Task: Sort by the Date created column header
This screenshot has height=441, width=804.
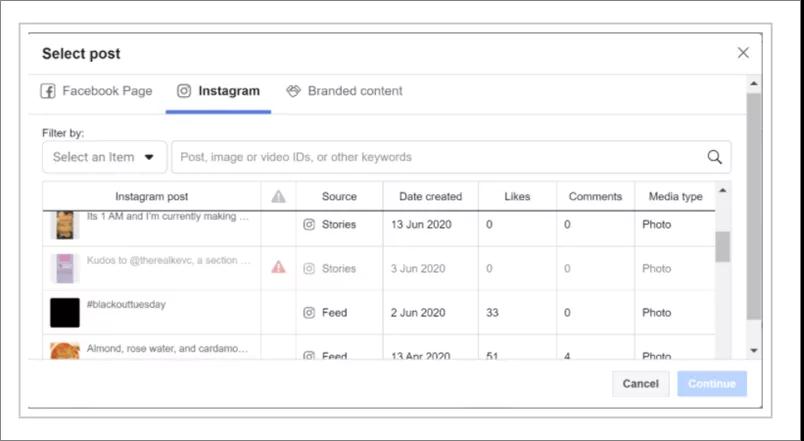Action: pyautogui.click(x=430, y=197)
